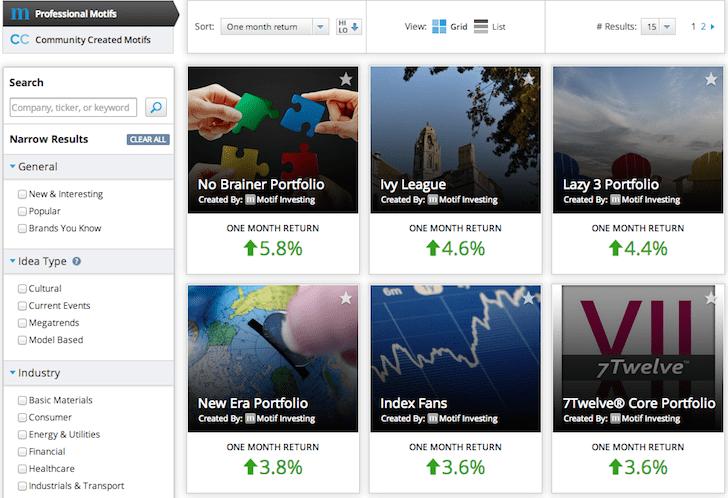
Task: Click the company or ticker search field
Action: coord(74,108)
